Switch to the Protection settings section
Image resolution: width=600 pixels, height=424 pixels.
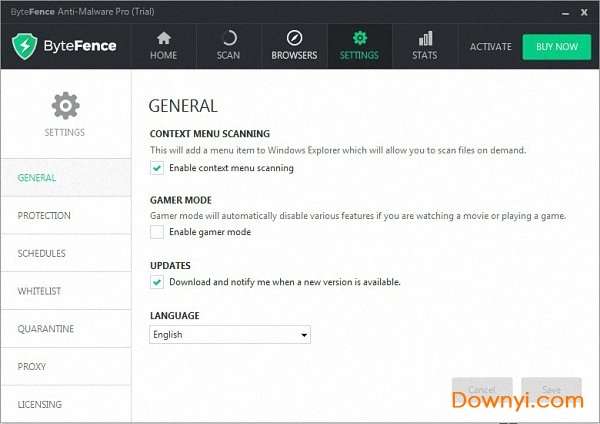[44, 215]
